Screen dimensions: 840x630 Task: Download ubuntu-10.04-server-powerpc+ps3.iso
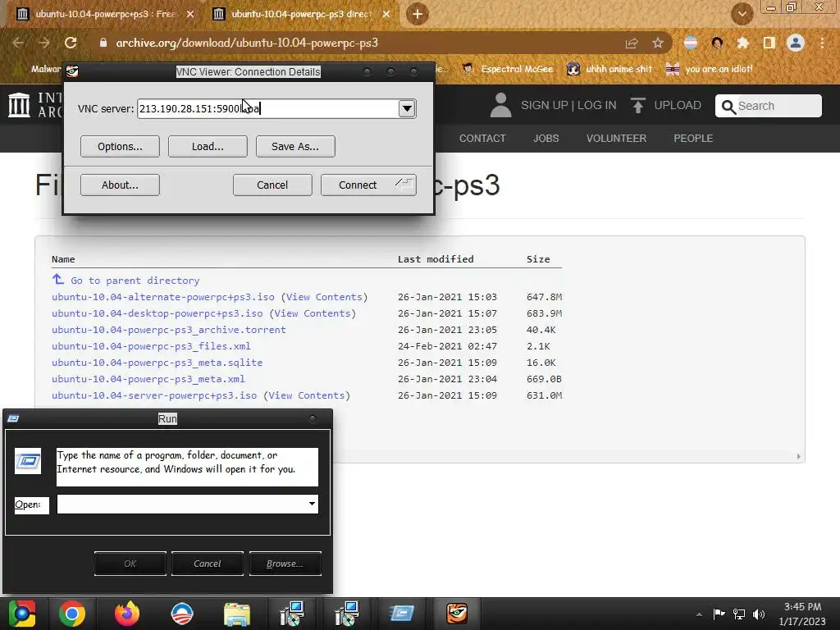154,395
